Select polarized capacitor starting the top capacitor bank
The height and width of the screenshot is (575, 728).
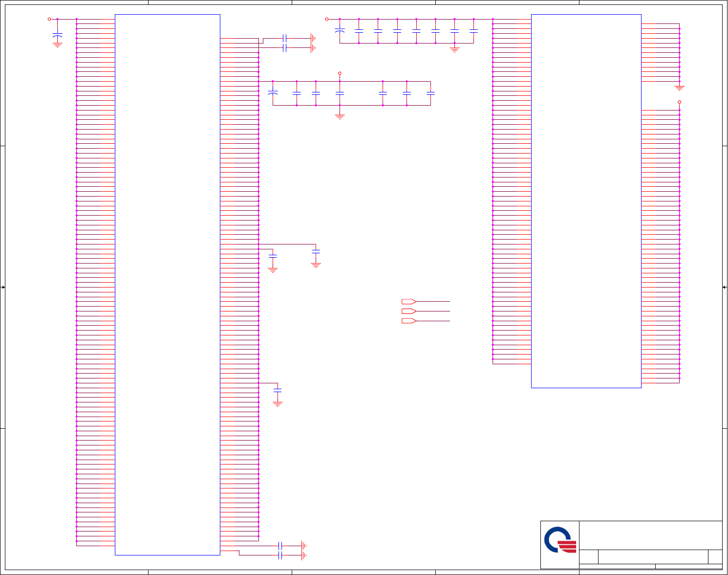(340, 31)
